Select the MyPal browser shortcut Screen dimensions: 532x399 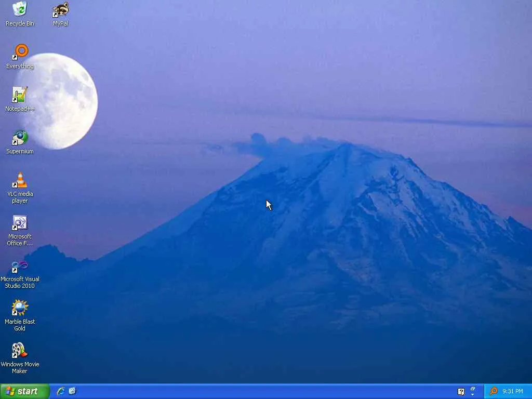pos(60,14)
